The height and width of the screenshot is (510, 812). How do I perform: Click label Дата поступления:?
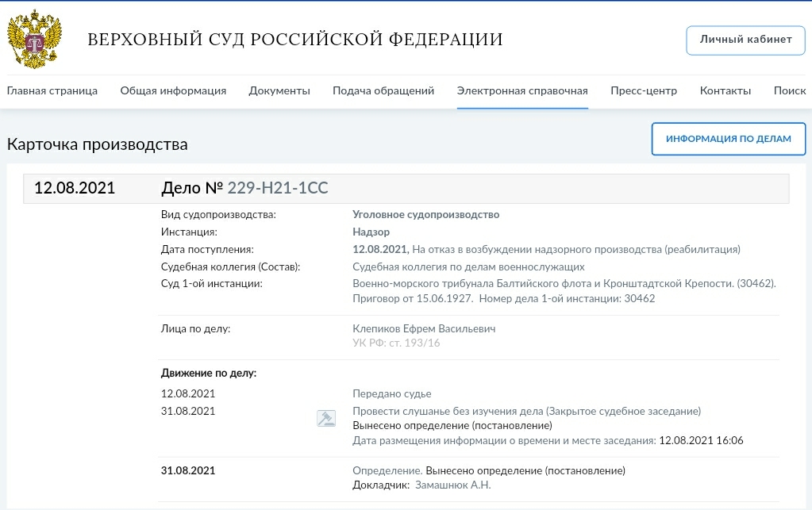[x=207, y=250]
